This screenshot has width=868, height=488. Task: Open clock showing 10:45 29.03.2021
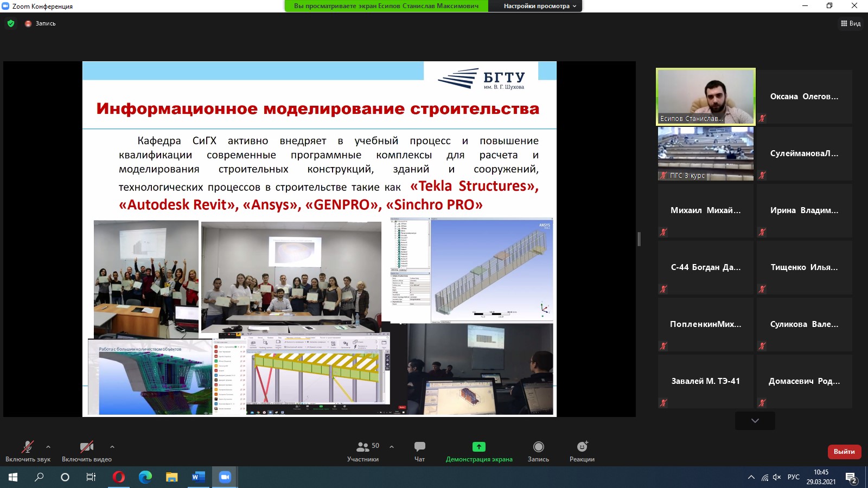click(x=821, y=477)
